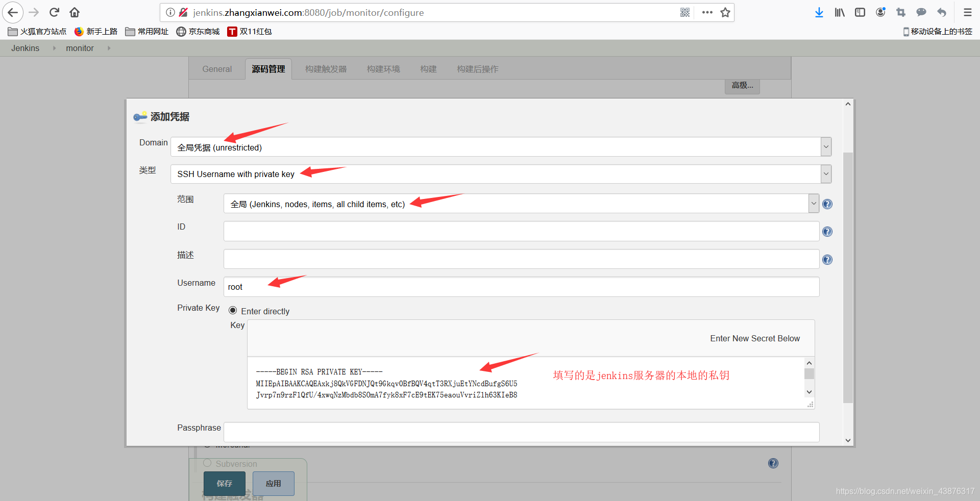Click the 保存 save button

pos(225,483)
